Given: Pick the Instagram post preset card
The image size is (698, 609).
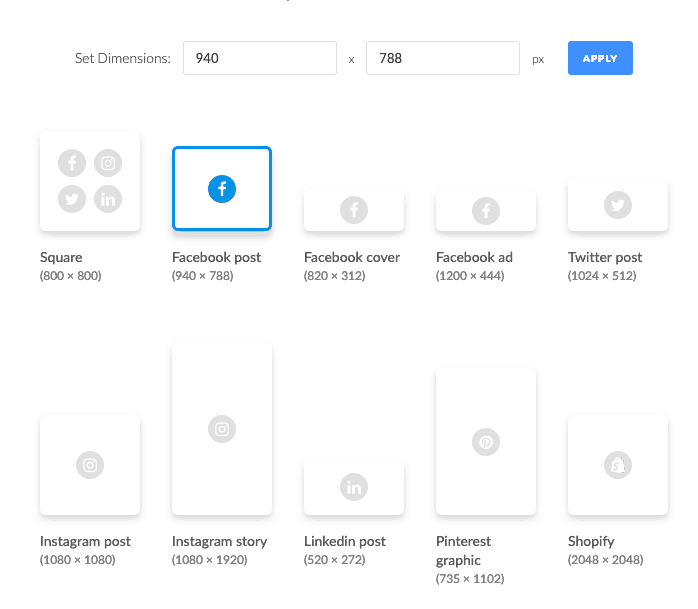Looking at the screenshot, I should tap(90, 465).
